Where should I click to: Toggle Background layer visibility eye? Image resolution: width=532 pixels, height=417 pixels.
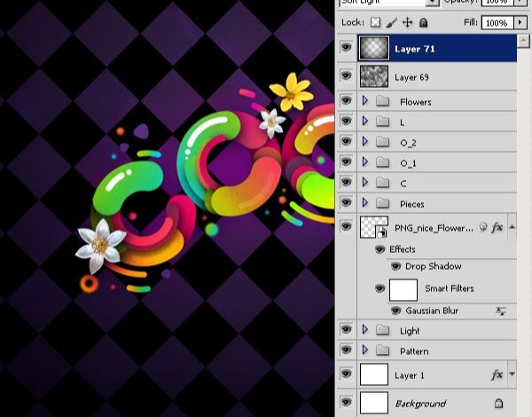pyautogui.click(x=346, y=402)
